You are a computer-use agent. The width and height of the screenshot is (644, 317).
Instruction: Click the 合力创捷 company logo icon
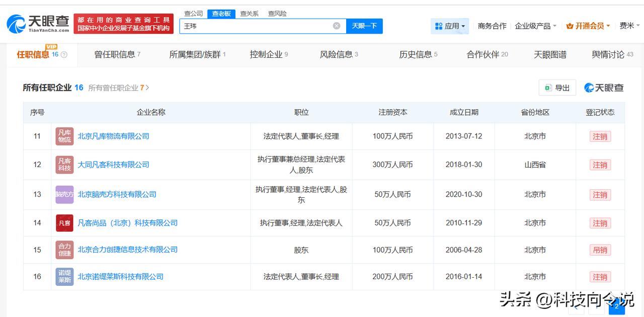(x=64, y=250)
